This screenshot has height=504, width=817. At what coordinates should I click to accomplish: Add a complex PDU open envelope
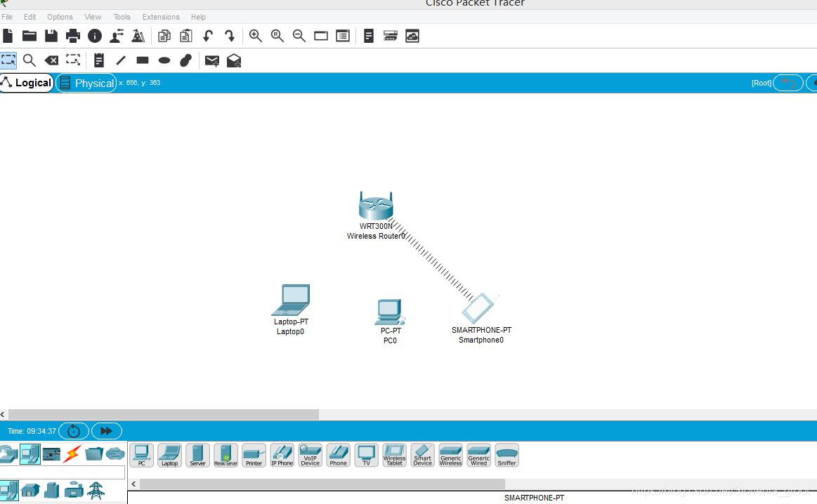pyautogui.click(x=233, y=60)
